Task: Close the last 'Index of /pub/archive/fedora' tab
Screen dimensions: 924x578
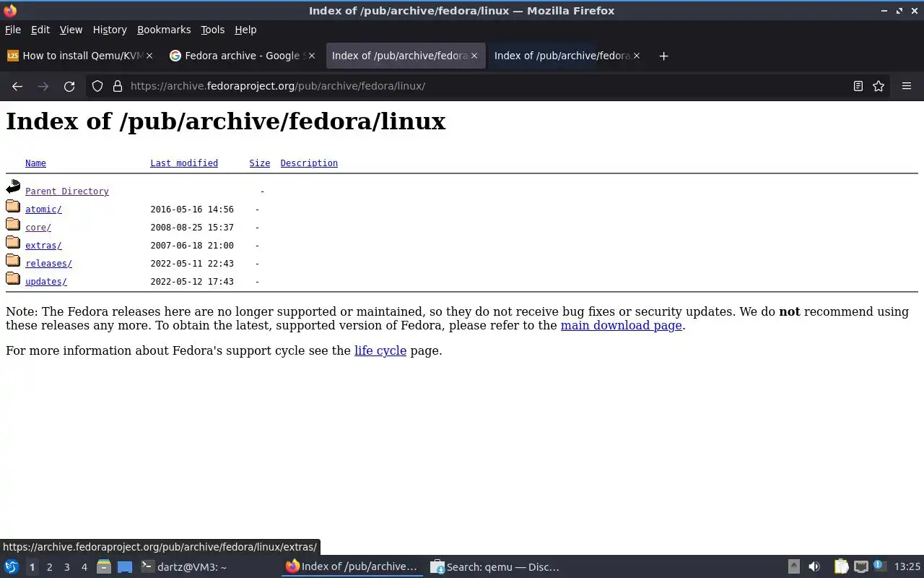Action: pyautogui.click(x=637, y=56)
